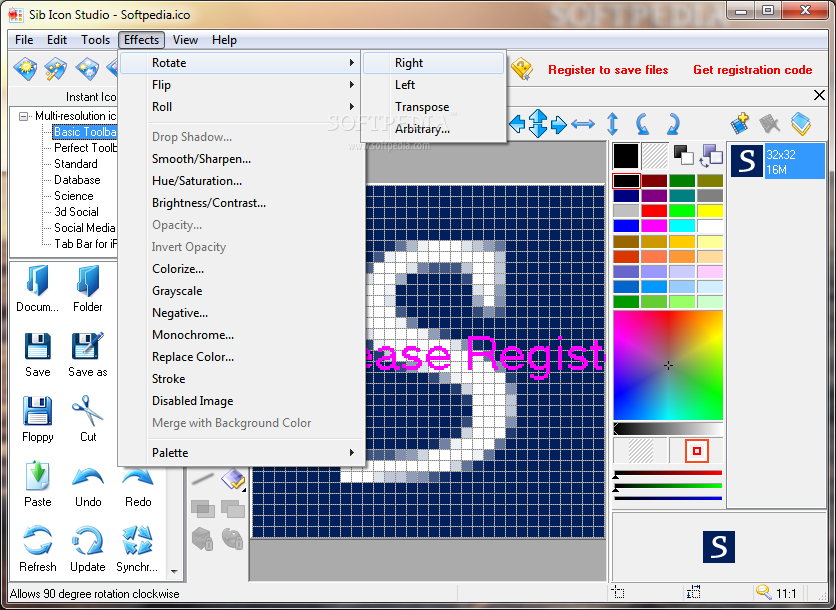This screenshot has height=610, width=836.
Task: Select the Synchronize library icon
Action: tap(137, 541)
